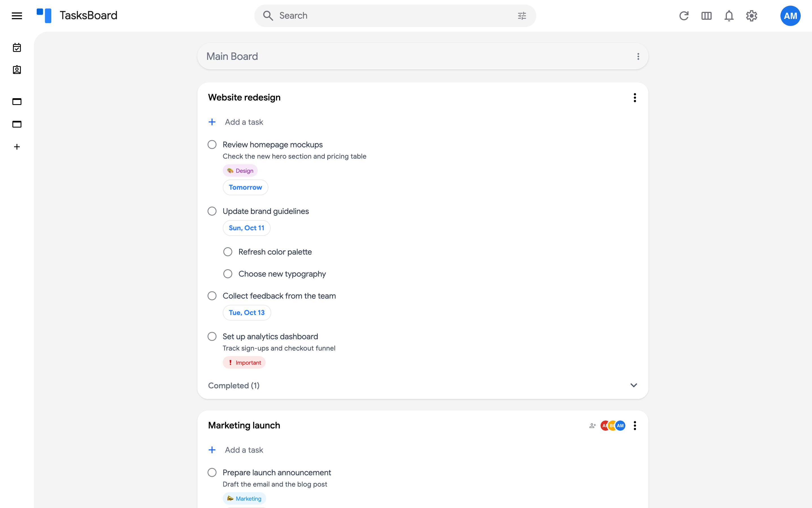The height and width of the screenshot is (508, 812).
Task: Complete Prepare launch announcement task
Action: pos(212,473)
